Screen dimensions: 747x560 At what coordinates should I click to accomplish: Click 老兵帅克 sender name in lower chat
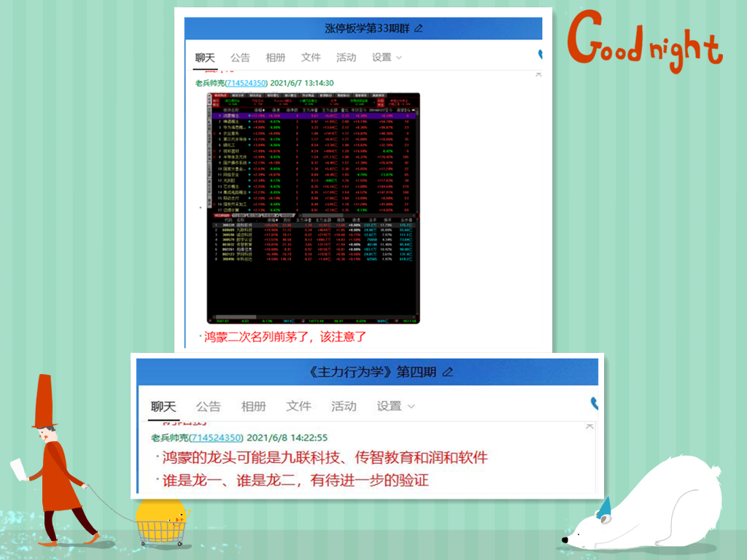point(169,437)
